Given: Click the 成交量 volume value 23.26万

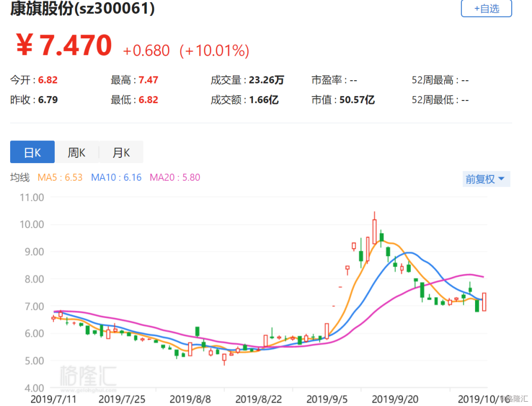Looking at the screenshot, I should click(267, 80).
